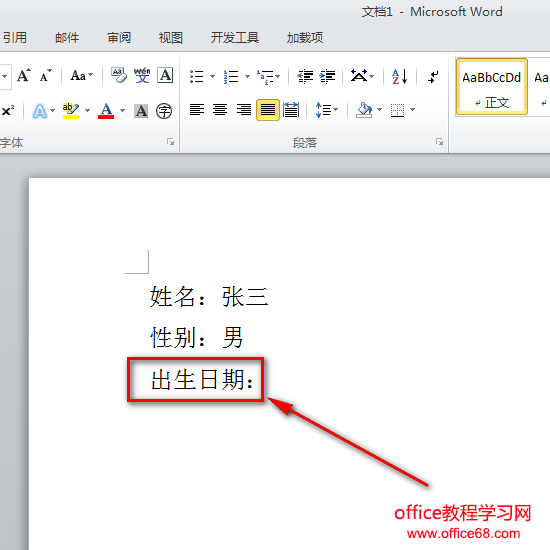Open the highlight color dropdown arrow
The height and width of the screenshot is (550, 550).
[88, 110]
